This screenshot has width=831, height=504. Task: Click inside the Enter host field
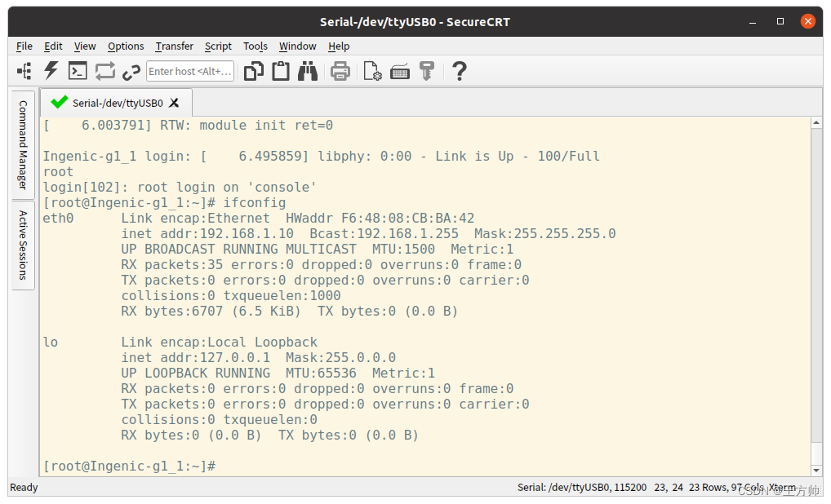pos(189,71)
